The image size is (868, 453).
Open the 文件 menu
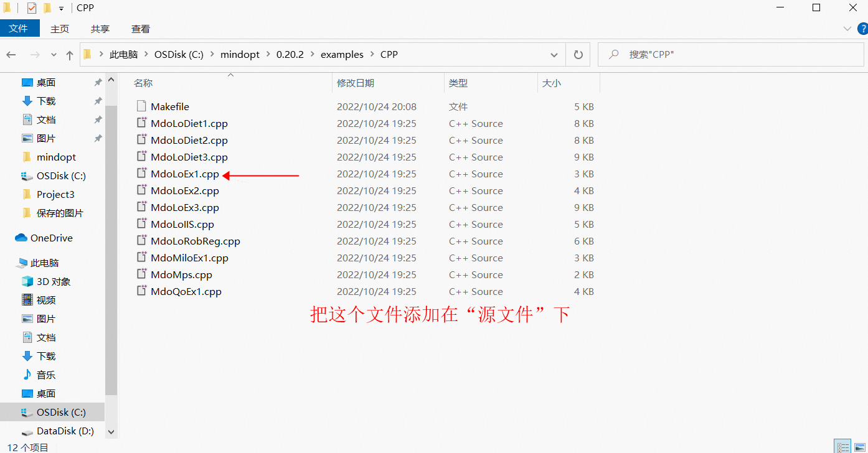[x=19, y=28]
